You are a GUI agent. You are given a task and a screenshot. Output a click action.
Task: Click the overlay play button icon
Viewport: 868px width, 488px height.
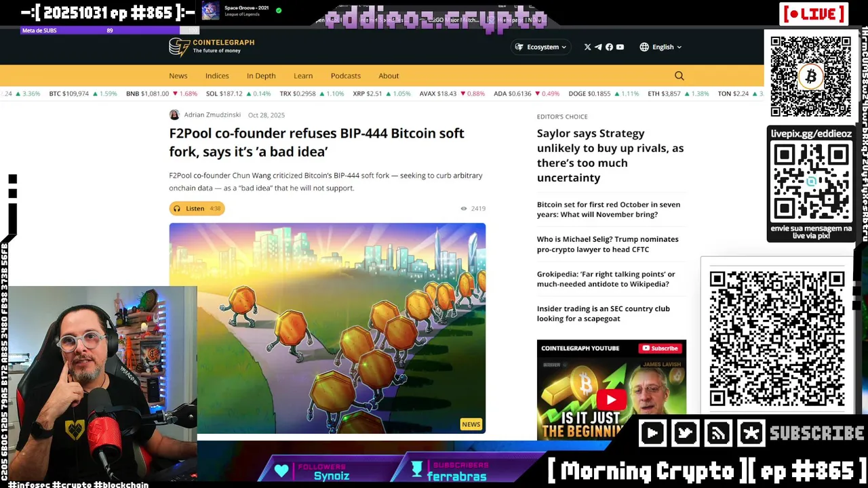[x=652, y=433]
